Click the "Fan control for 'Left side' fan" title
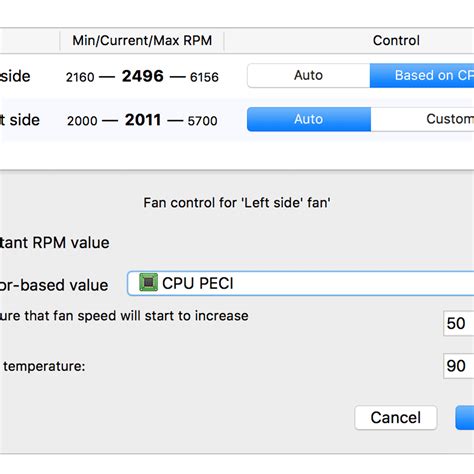The width and height of the screenshot is (474, 474). [x=237, y=203]
